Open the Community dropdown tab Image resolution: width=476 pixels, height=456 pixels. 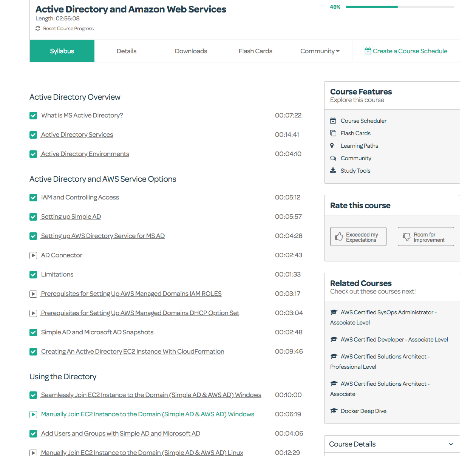coord(320,51)
